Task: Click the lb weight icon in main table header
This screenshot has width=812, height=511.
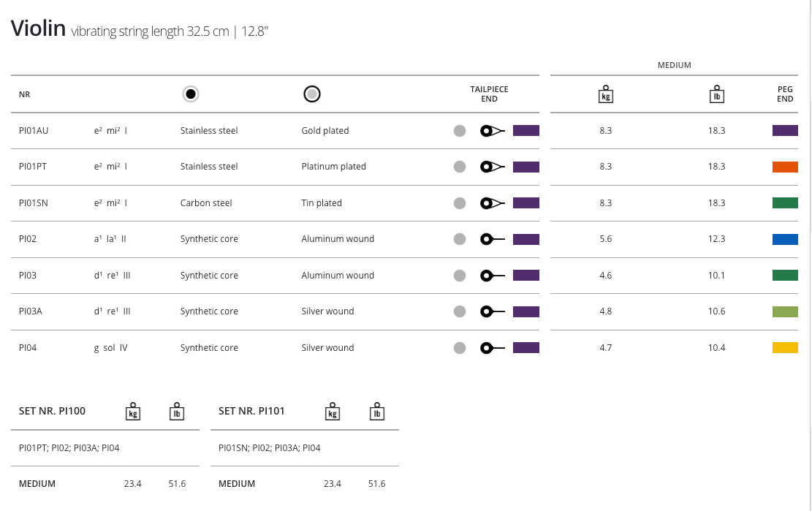Action: pos(716,94)
